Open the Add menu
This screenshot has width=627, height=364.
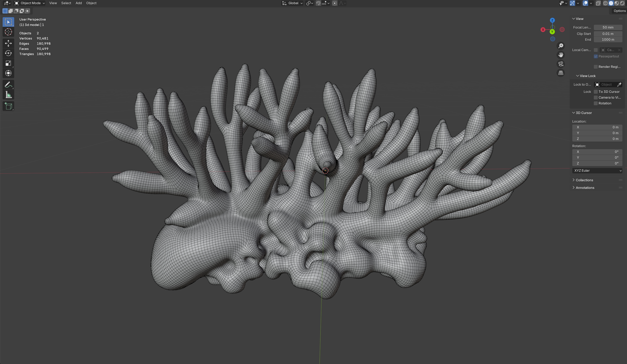tap(79, 3)
